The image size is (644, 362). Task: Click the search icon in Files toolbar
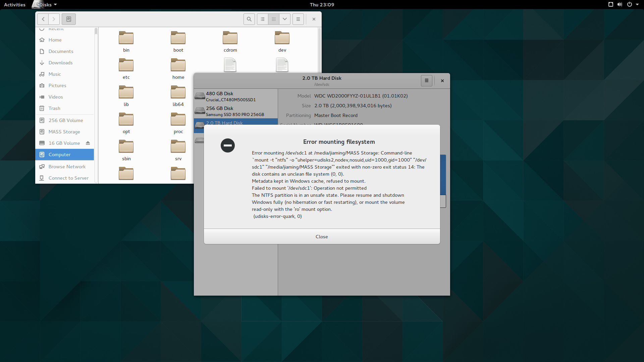[x=249, y=19]
